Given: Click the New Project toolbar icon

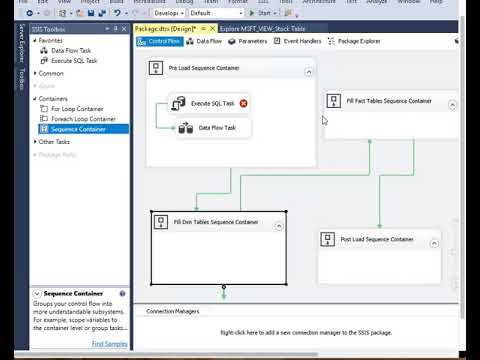Looking at the screenshot, I should [62, 13].
